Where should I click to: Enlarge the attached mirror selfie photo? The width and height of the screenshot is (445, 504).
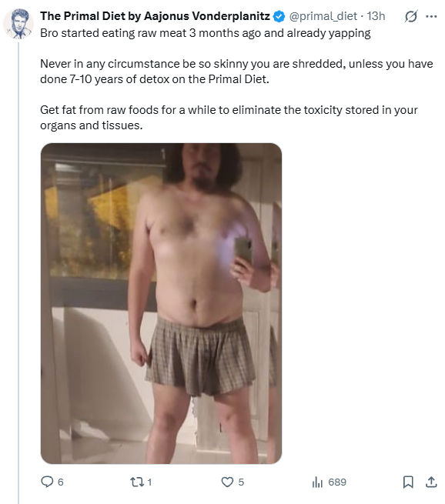[161, 303]
